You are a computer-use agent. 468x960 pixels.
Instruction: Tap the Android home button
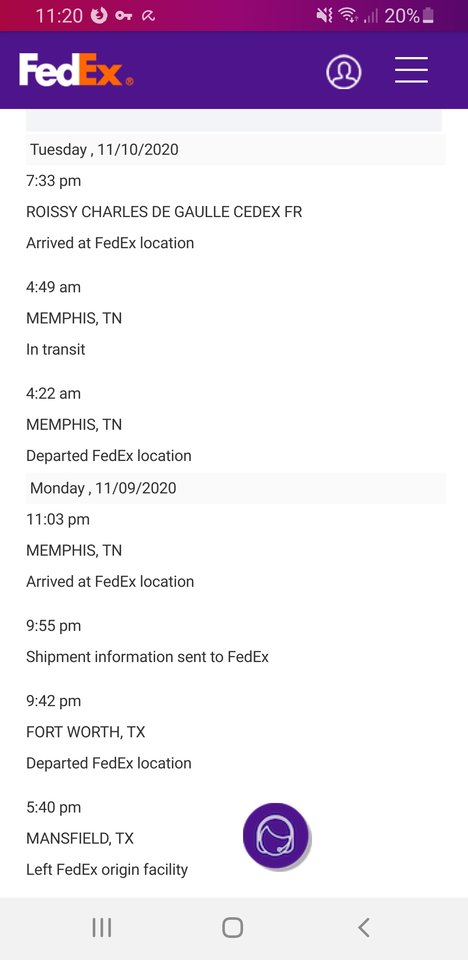233,928
